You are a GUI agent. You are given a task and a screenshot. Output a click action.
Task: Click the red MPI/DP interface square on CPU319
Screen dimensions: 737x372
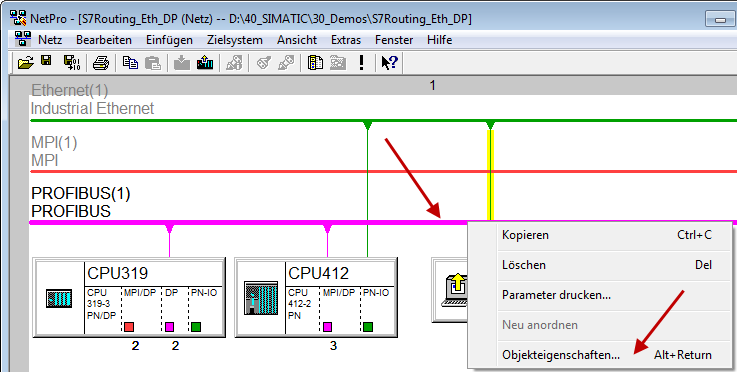(129, 326)
